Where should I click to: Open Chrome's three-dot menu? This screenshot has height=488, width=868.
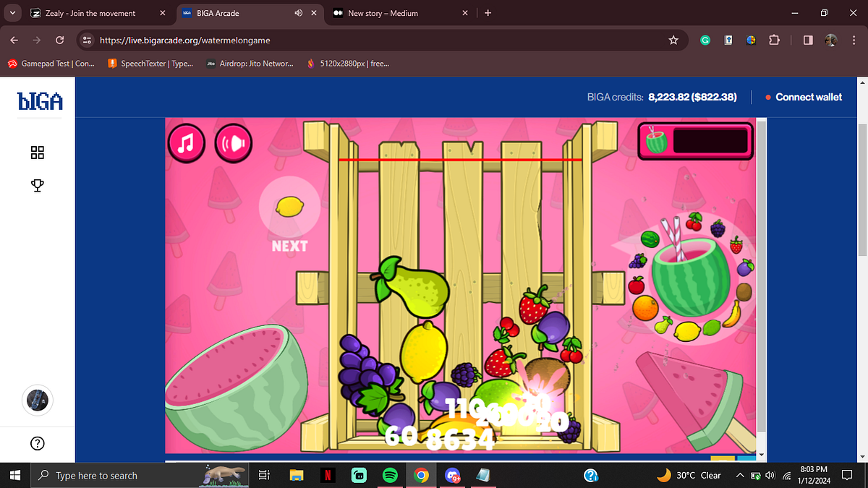tap(854, 40)
